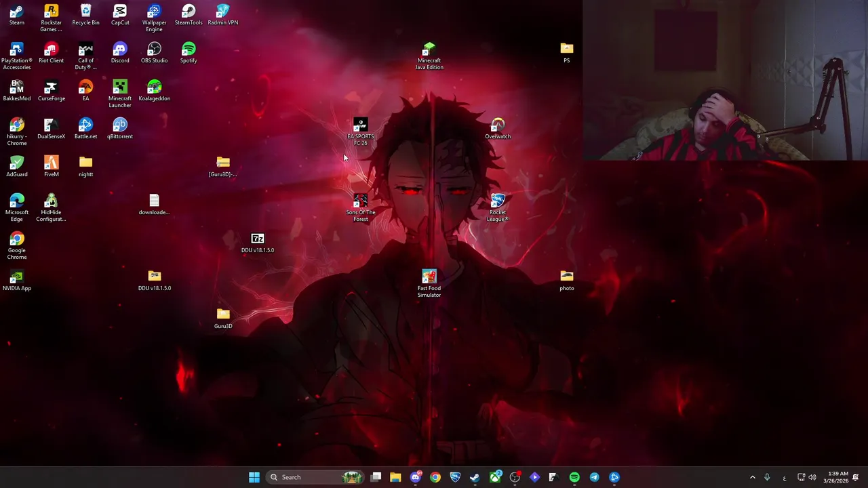
Task: Select the DDU v18.1.5.0 7z archive
Action: (258, 243)
